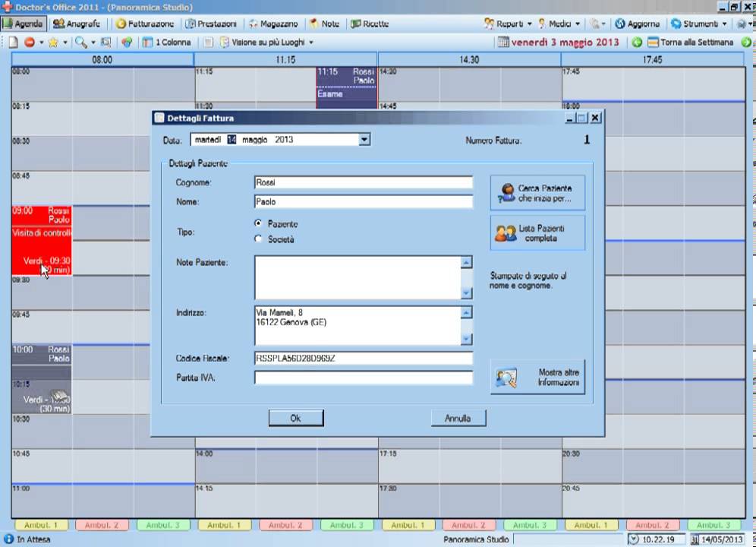Open the Magazzino section

pos(273,24)
